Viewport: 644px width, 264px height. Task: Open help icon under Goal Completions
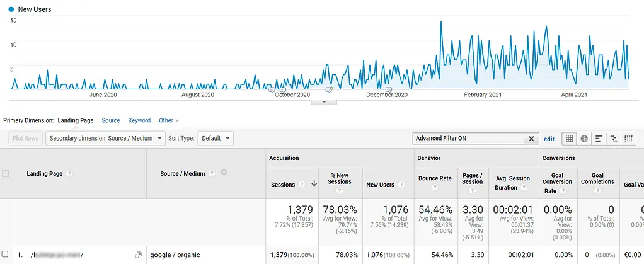pos(597,191)
